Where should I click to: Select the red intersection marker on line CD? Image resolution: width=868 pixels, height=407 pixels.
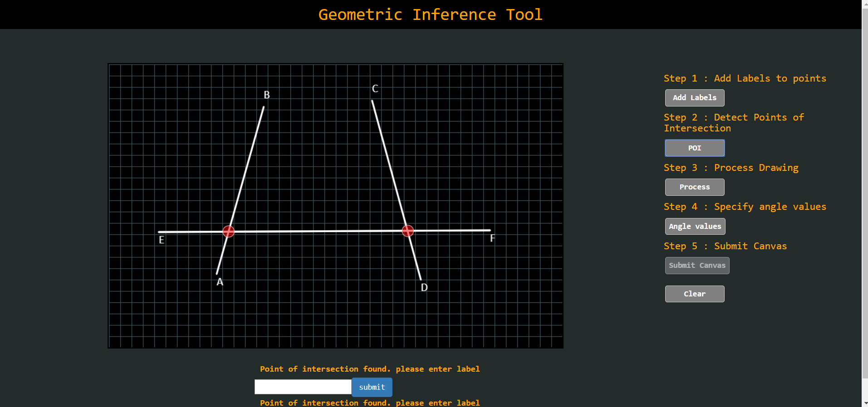pos(408,231)
